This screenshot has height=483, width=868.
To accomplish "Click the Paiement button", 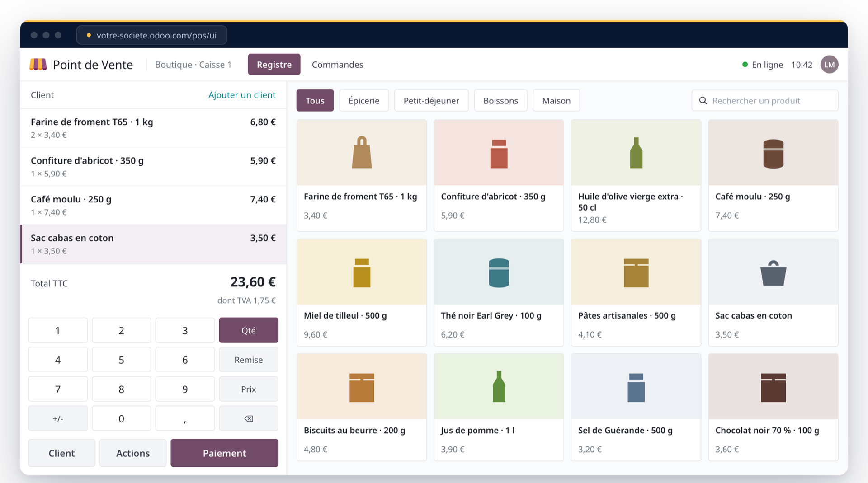I will 224,453.
